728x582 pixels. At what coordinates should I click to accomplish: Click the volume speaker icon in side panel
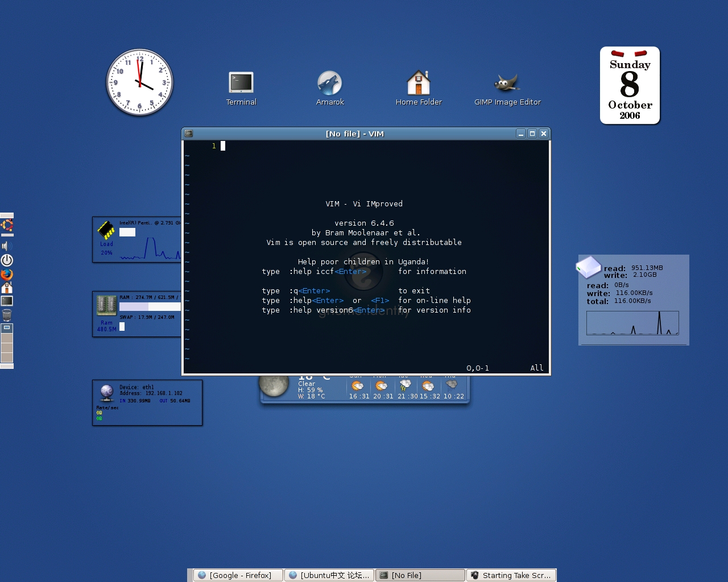pos(7,246)
